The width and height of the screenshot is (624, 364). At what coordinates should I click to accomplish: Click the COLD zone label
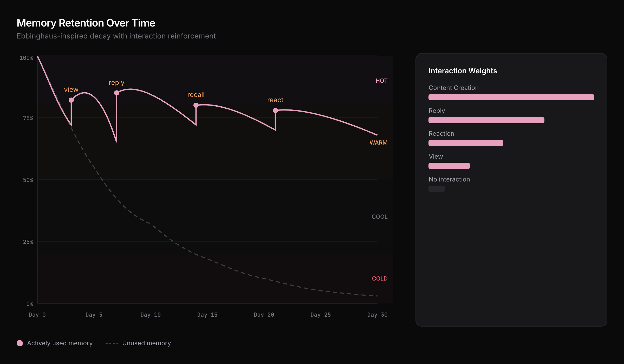click(x=379, y=278)
